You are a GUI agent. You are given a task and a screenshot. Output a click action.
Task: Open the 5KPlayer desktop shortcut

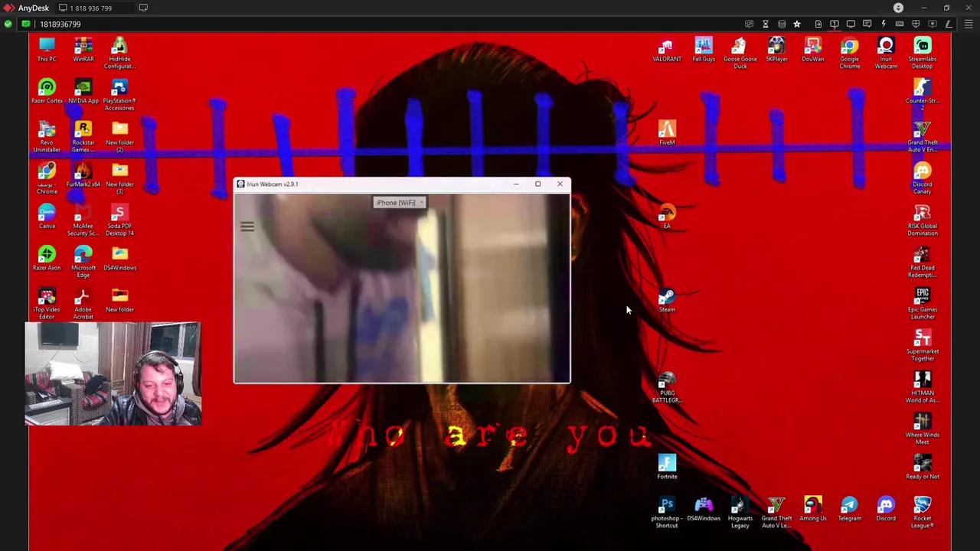tap(776, 50)
